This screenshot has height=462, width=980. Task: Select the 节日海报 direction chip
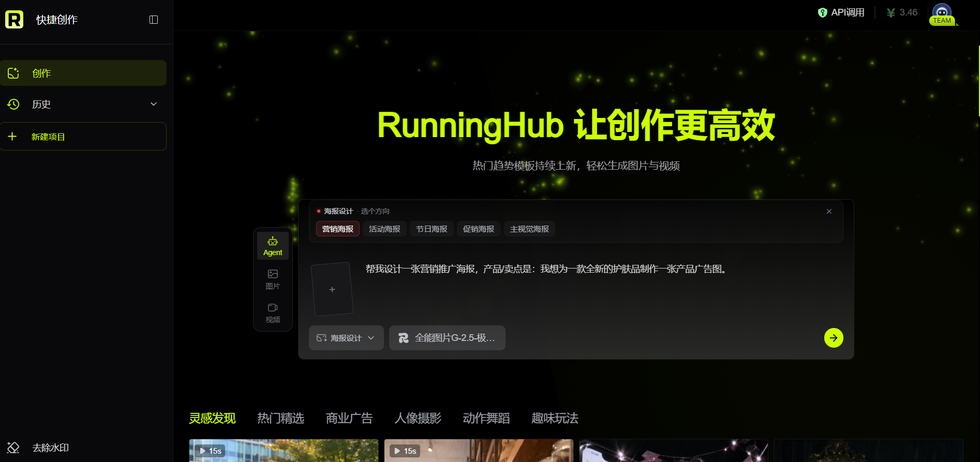tap(432, 229)
